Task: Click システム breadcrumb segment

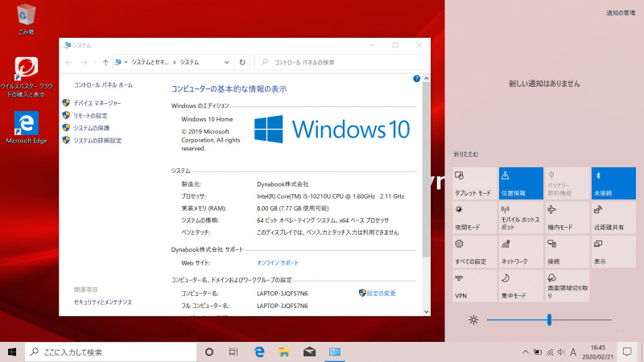Action: [189, 63]
